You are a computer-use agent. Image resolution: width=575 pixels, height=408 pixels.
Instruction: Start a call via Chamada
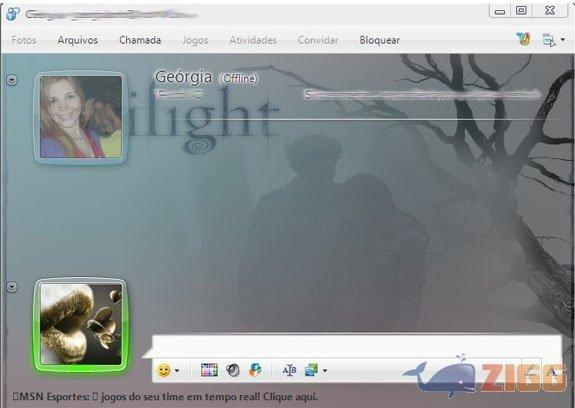[x=140, y=40]
